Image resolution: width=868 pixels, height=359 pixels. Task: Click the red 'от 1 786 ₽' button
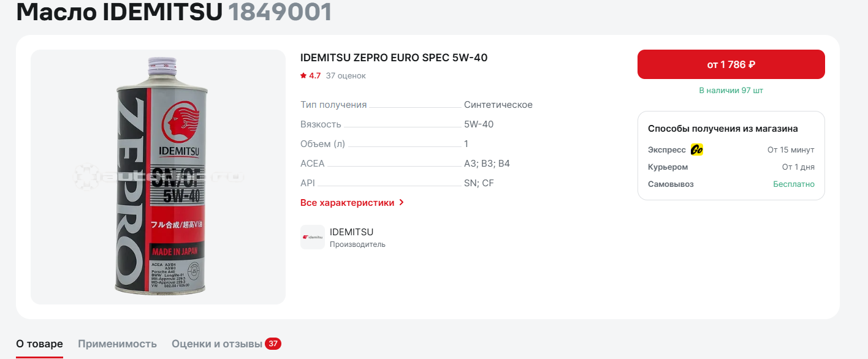(731, 64)
